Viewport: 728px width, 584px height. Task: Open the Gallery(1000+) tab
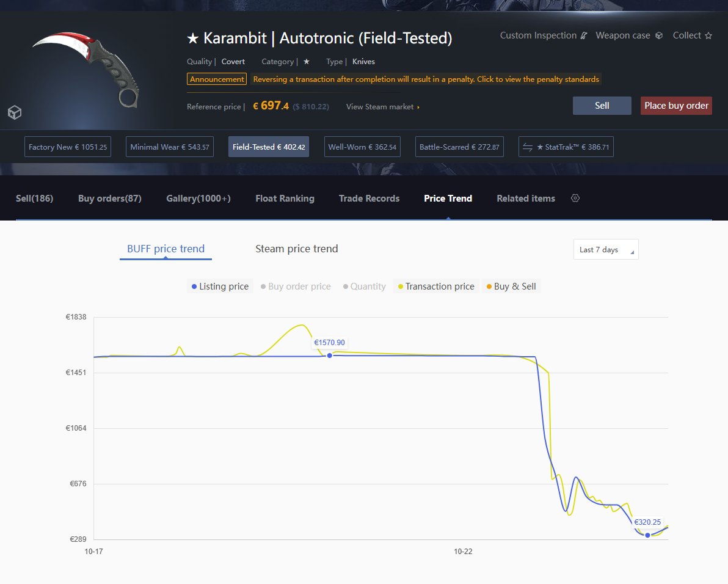(198, 198)
